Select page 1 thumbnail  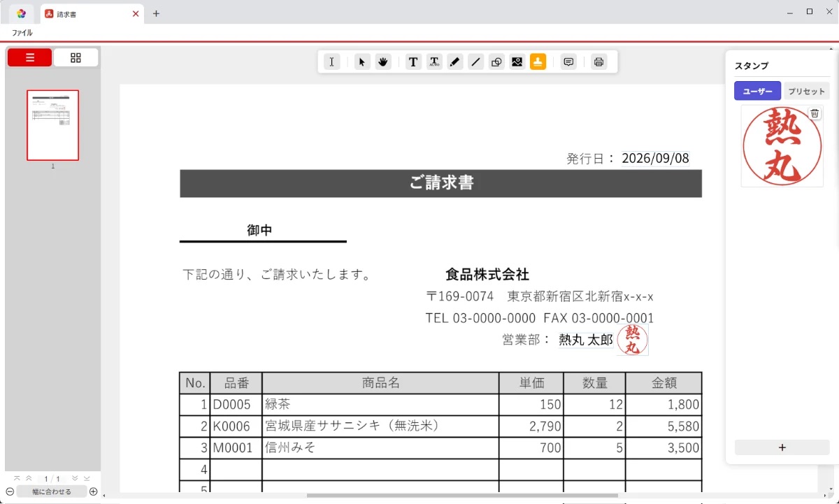click(52, 125)
